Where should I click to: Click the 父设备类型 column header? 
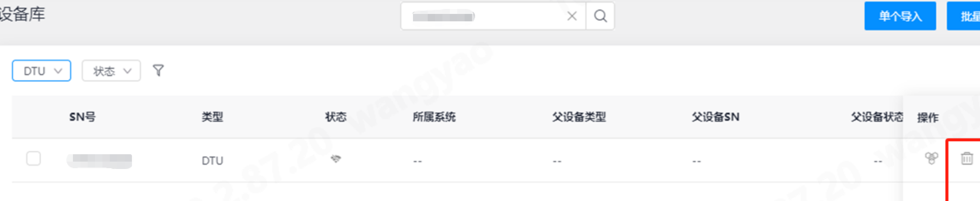[579, 117]
